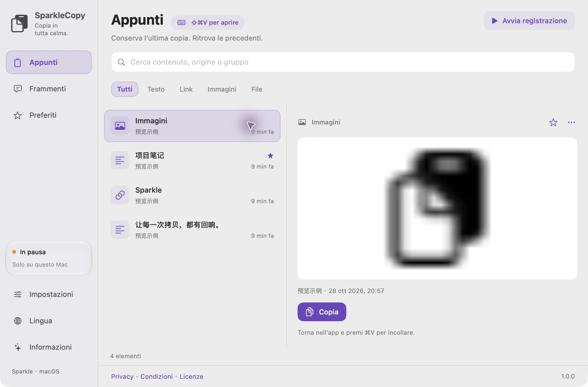Image resolution: width=588 pixels, height=387 pixels.
Task: Open the Appunti section in the sidebar
Action: point(49,62)
